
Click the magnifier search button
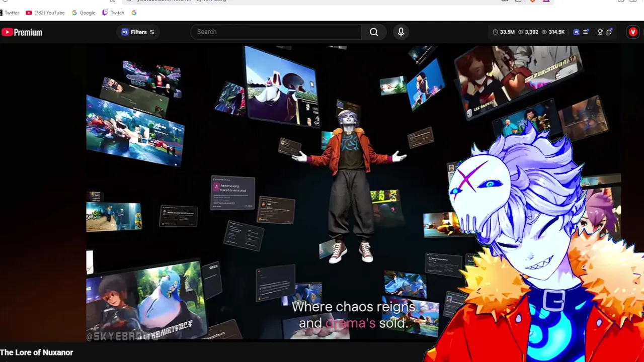coord(374,32)
